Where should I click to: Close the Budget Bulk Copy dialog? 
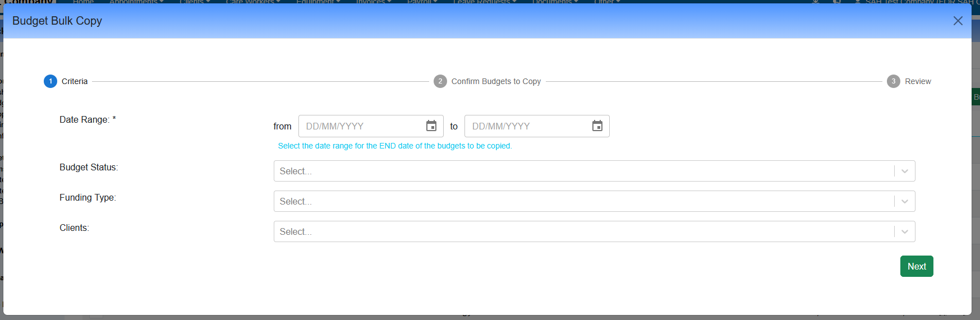[958, 21]
